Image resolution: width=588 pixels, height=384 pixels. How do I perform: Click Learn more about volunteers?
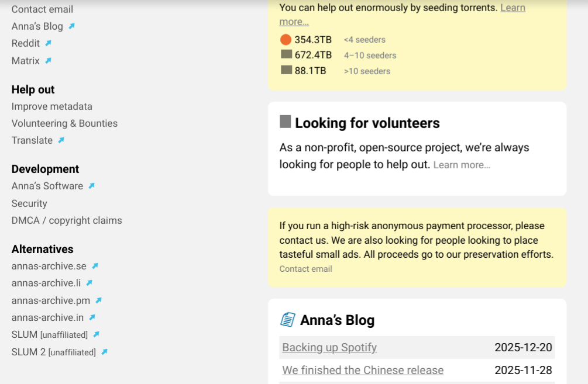[x=462, y=165]
